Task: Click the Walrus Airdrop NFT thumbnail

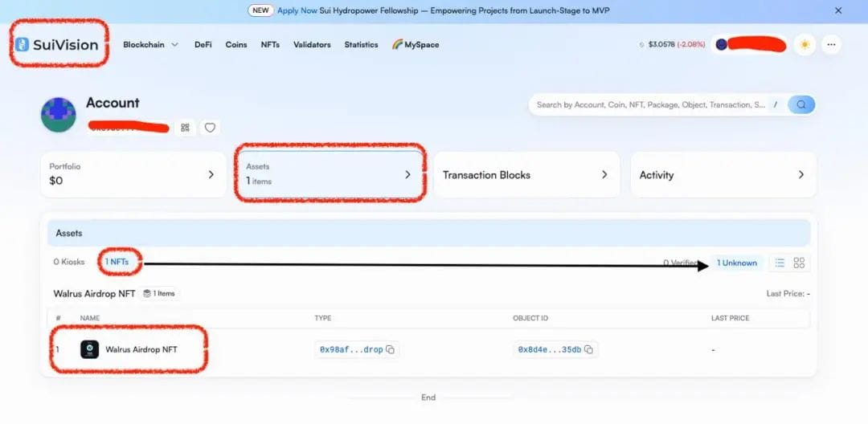Action: pos(90,349)
